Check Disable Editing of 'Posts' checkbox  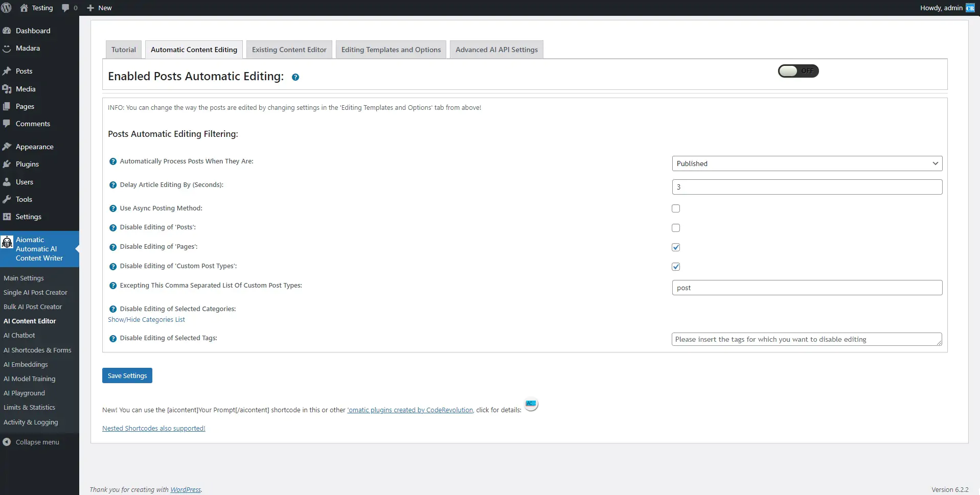676,228
